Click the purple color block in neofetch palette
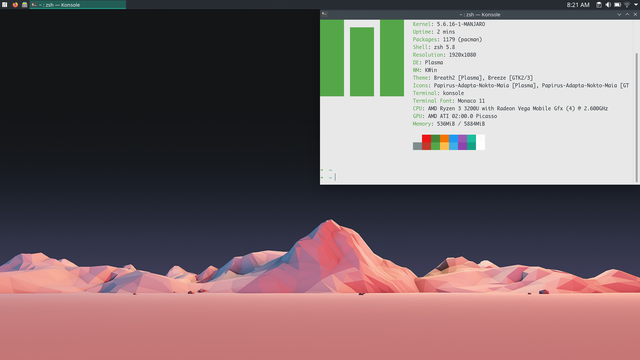Viewport: 640px width, 360px height. coord(462,142)
